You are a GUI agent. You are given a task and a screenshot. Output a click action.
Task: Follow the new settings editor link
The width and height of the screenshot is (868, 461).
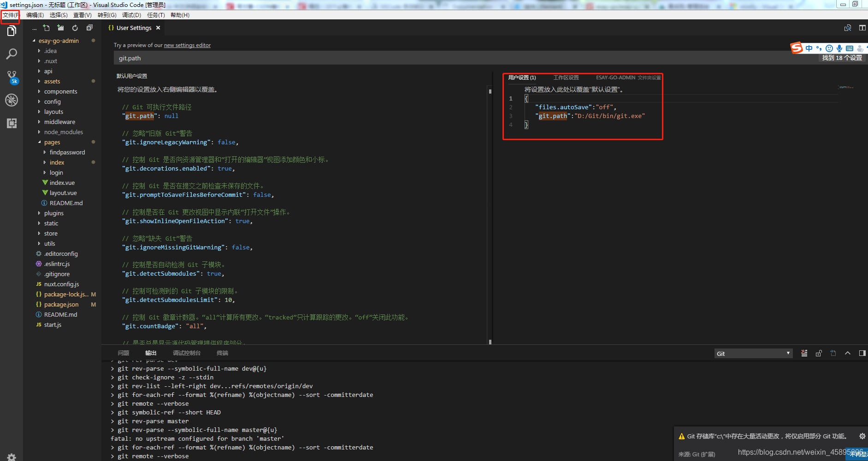tap(187, 45)
